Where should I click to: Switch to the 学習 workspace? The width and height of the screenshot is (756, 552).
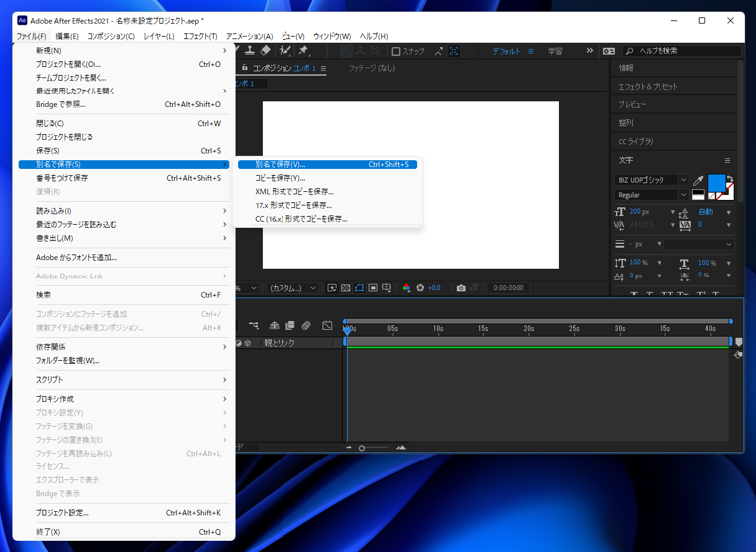click(555, 51)
